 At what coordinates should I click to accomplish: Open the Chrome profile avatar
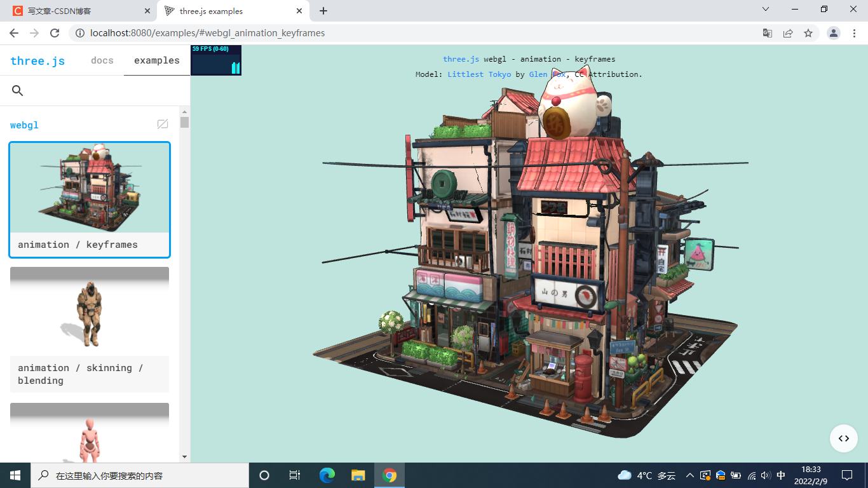pyautogui.click(x=834, y=33)
